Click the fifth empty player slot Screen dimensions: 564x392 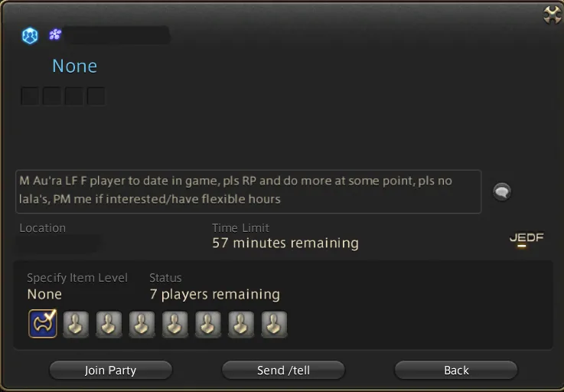click(208, 325)
